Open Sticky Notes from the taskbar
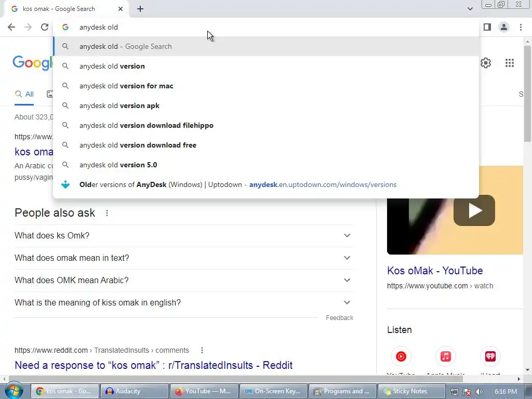Image resolution: width=532 pixels, height=399 pixels. coord(412,391)
